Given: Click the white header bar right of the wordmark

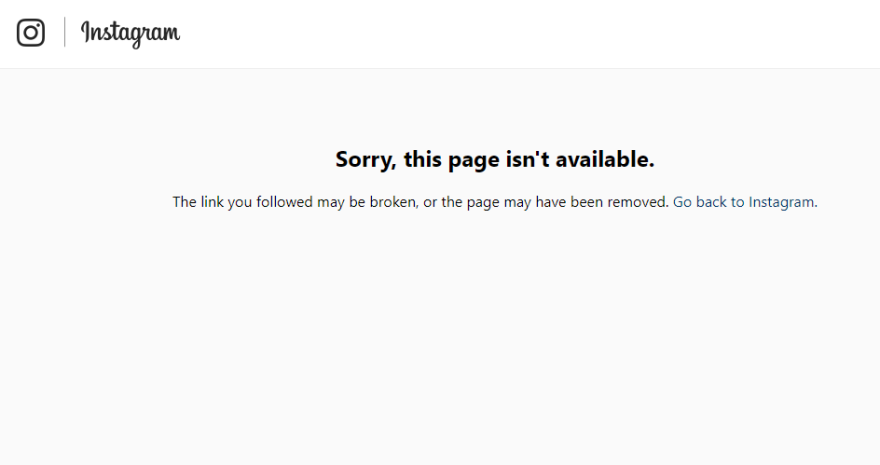Looking at the screenshot, I should pyautogui.click(x=530, y=34).
